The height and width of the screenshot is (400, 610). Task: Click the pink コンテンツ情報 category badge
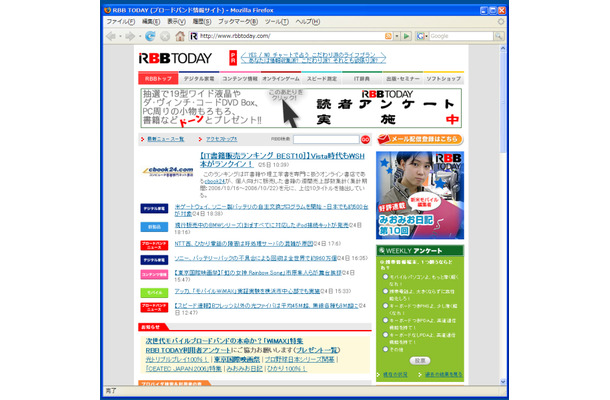154,274
